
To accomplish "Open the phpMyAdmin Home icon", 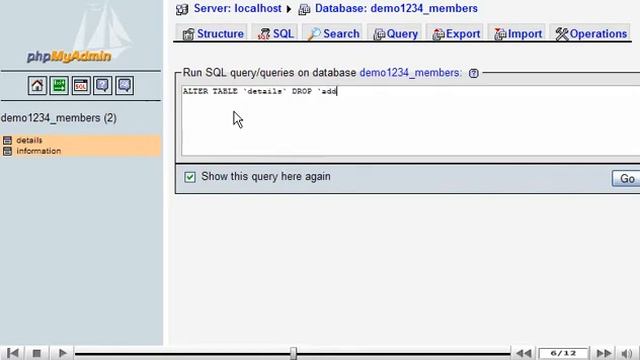I will (x=37, y=86).
